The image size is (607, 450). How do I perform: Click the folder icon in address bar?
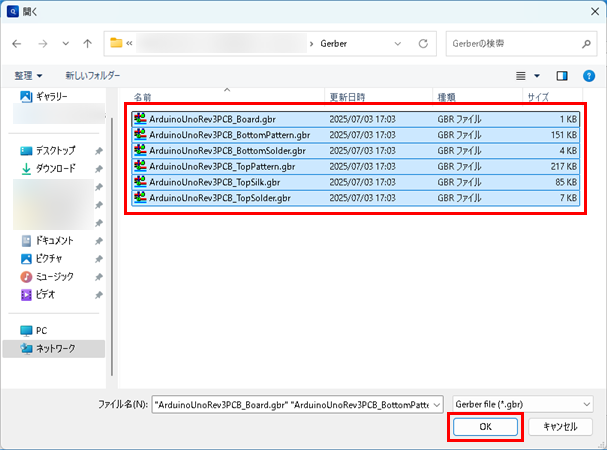click(x=116, y=43)
